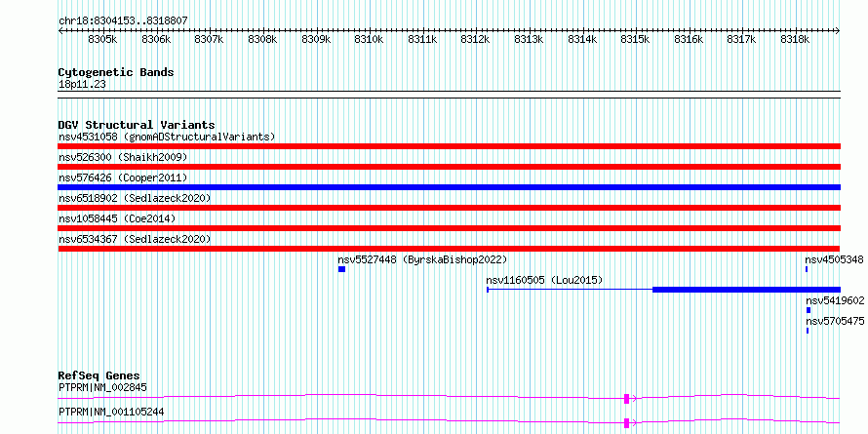The width and height of the screenshot is (868, 434).
Task: Click the 8315k ruler tick label
Action: point(635,40)
